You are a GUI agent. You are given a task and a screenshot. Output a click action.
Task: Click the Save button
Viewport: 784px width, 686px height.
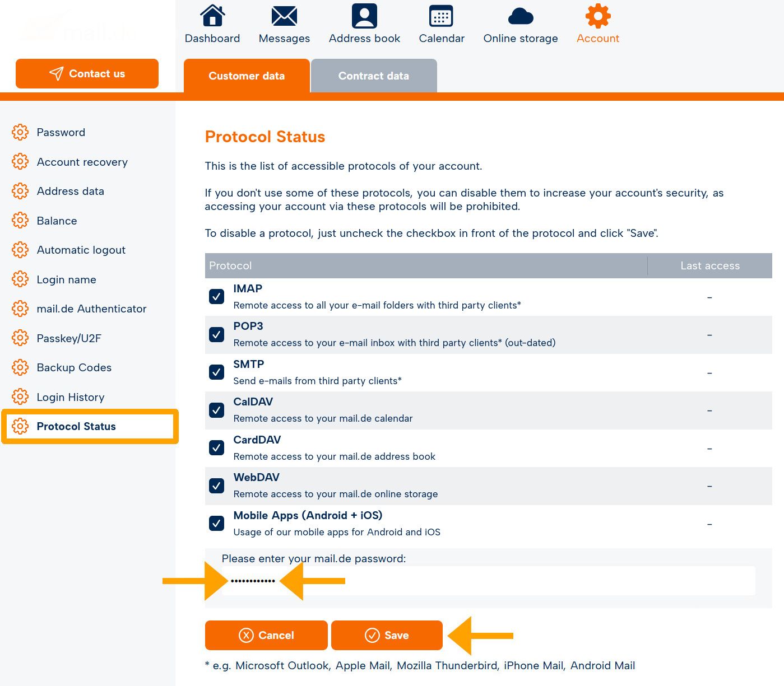[x=387, y=635]
